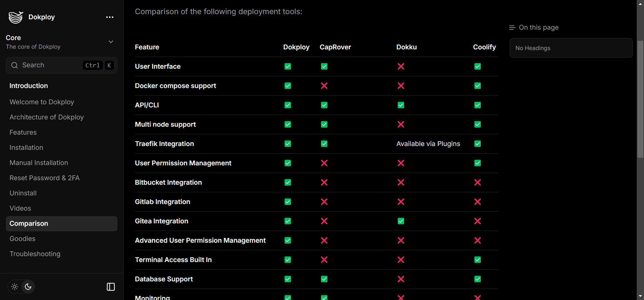The width and height of the screenshot is (644, 300).
Task: Click the Coolify column header
Action: coord(484,47)
